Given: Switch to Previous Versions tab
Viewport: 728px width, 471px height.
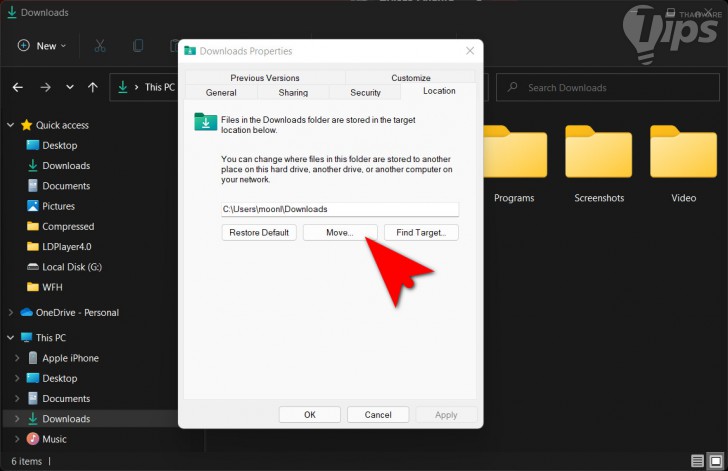Looking at the screenshot, I should click(265, 78).
